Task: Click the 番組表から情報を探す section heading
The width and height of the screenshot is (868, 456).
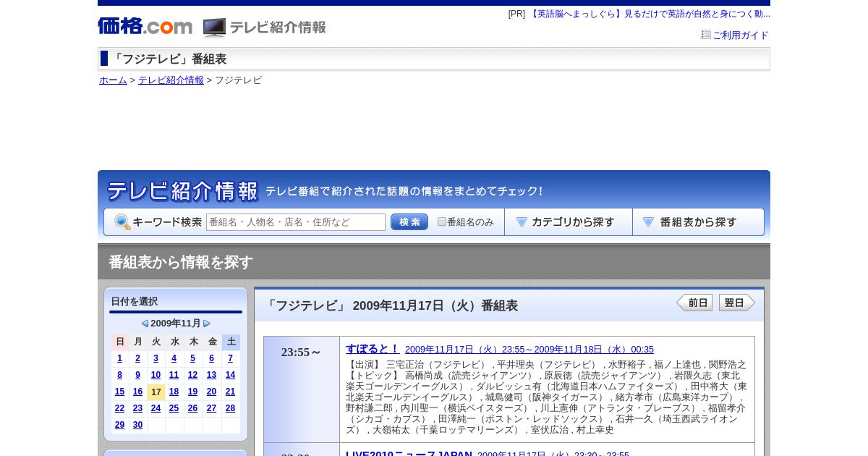Action: (x=181, y=262)
